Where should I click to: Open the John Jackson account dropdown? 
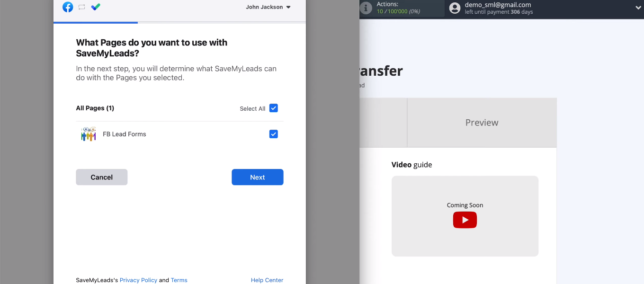268,7
